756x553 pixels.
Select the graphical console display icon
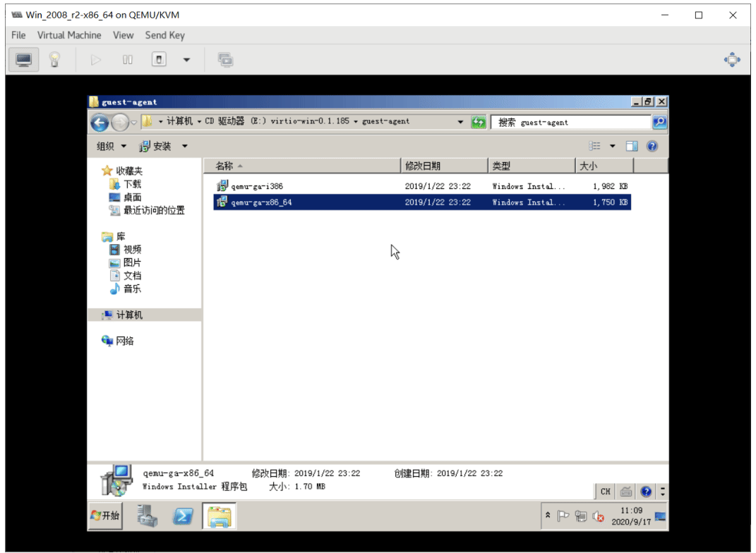click(23, 60)
